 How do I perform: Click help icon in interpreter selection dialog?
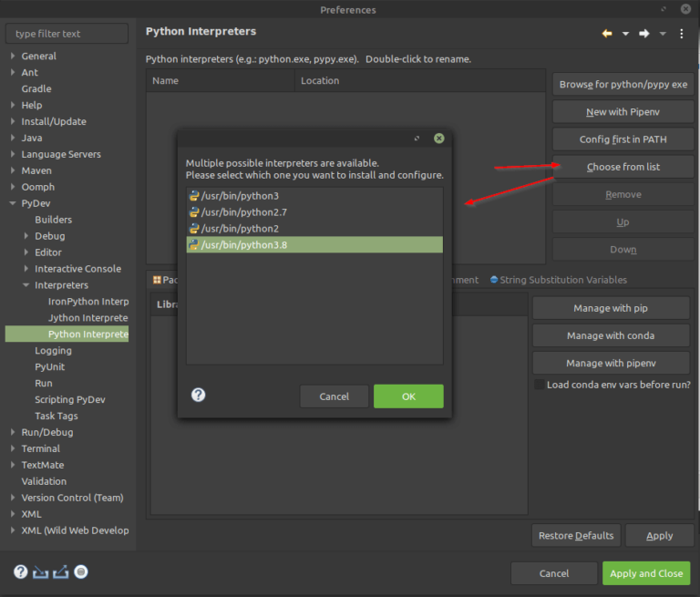click(198, 395)
